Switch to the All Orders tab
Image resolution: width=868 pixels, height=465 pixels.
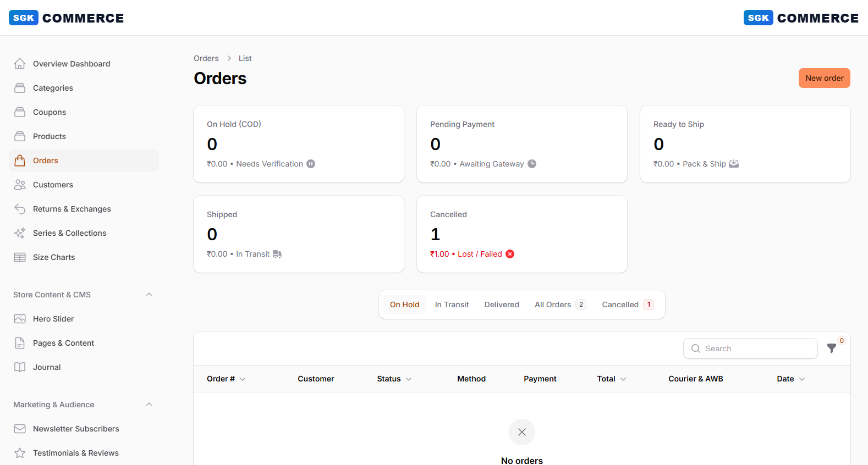coord(561,305)
